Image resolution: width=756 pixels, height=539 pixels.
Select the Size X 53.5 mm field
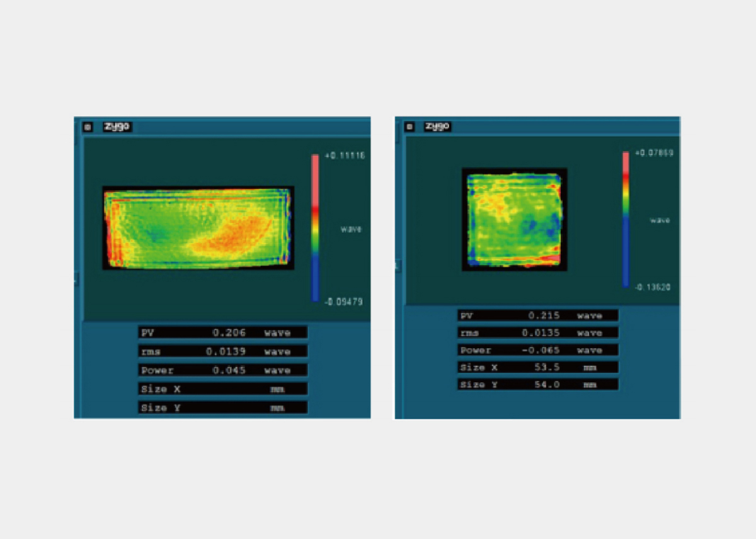(x=538, y=367)
